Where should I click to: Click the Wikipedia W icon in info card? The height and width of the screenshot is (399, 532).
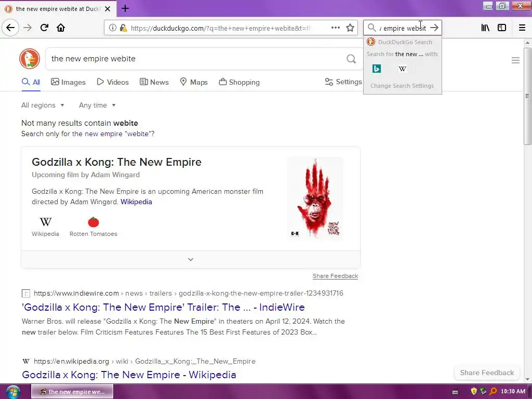pos(46,222)
